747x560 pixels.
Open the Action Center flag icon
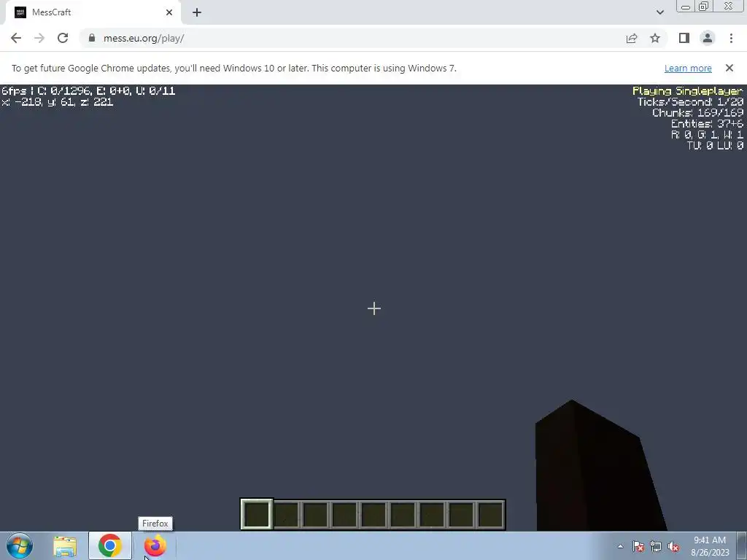(x=638, y=546)
